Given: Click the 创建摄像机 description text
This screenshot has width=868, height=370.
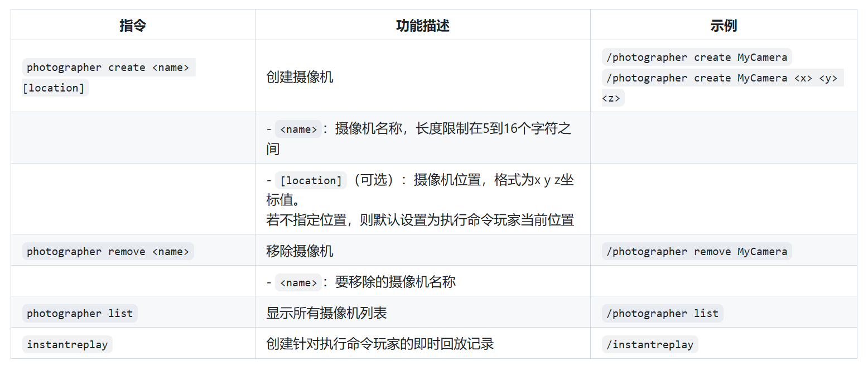Looking at the screenshot, I should (x=300, y=77).
